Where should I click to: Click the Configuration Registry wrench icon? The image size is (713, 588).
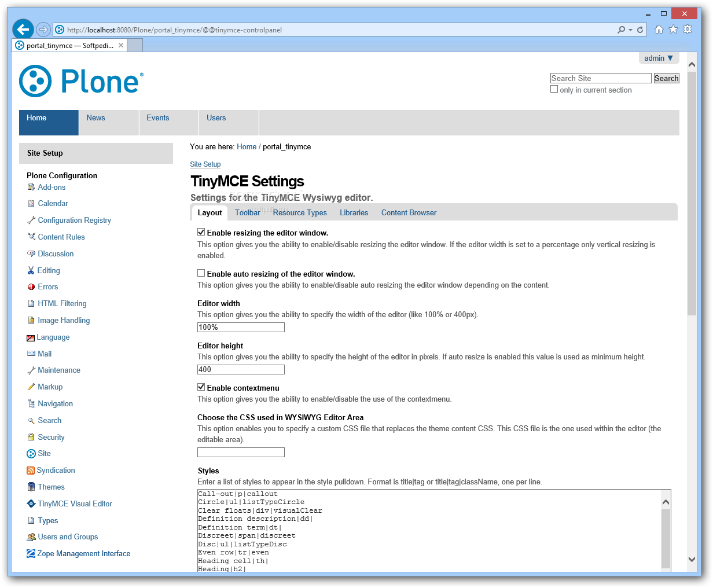[x=31, y=220]
